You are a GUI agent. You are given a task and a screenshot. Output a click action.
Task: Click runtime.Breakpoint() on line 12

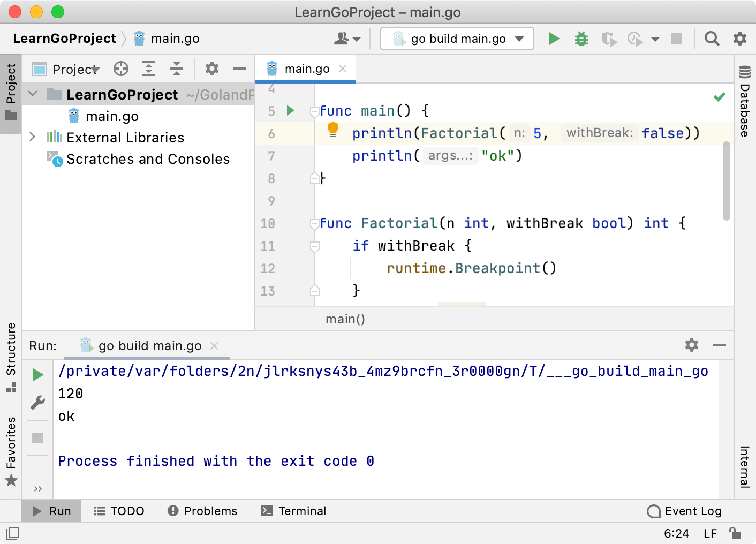(471, 268)
